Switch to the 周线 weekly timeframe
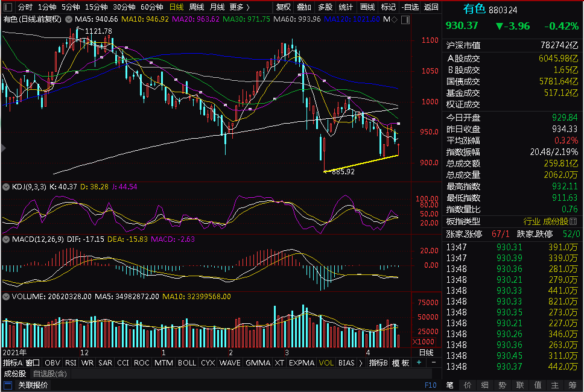Screen dimensions: 584x392 click(x=196, y=7)
